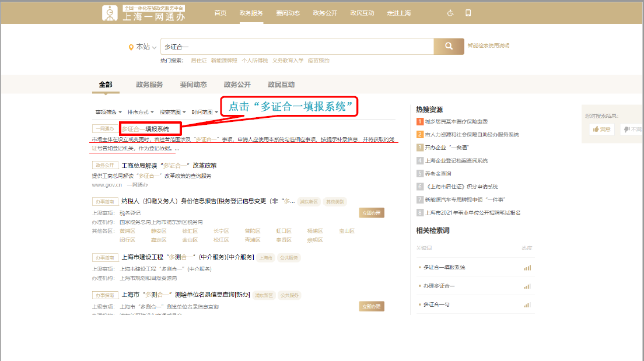Click the mobile phone icon in header

pos(468,13)
